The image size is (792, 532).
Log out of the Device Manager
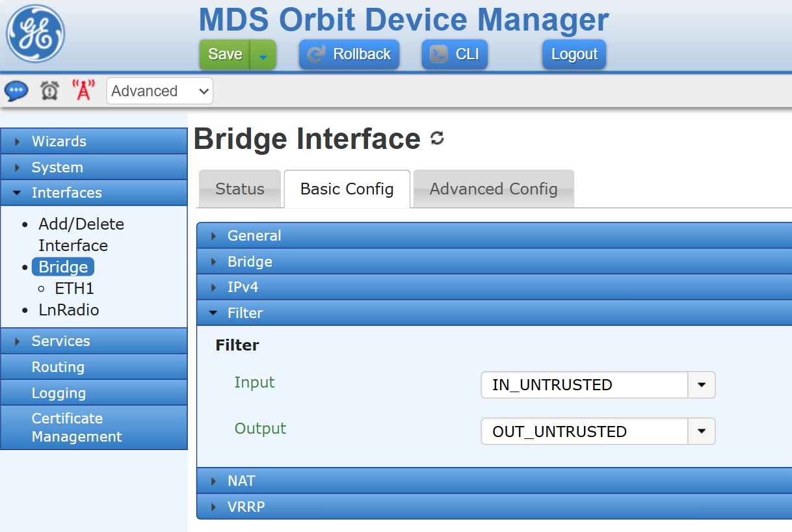(x=574, y=55)
